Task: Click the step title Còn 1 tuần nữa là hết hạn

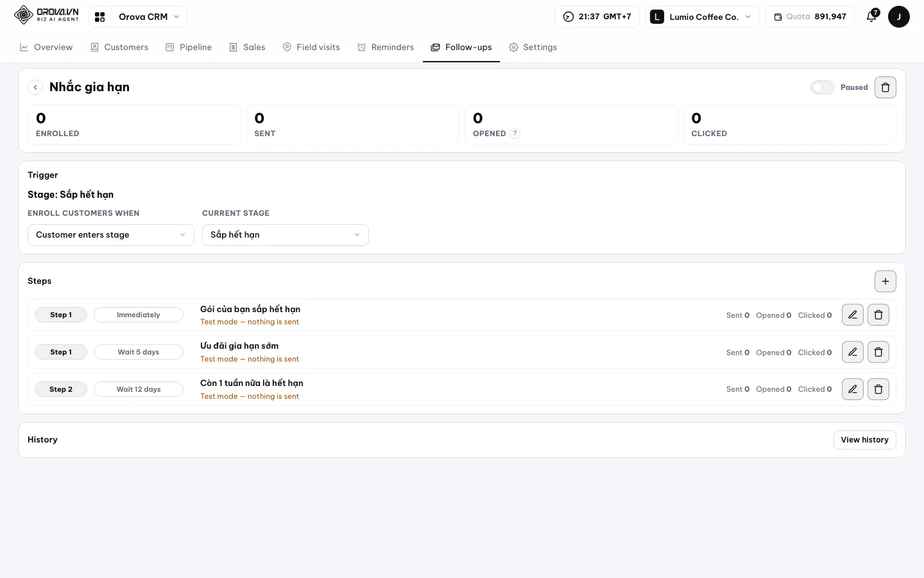Action: click(252, 383)
